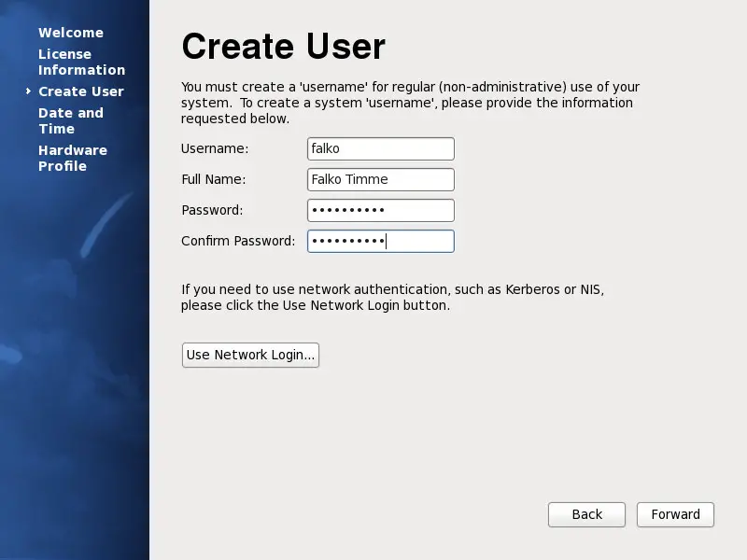Select Welcome in the sidebar
The height and width of the screenshot is (560, 747).
coord(71,33)
